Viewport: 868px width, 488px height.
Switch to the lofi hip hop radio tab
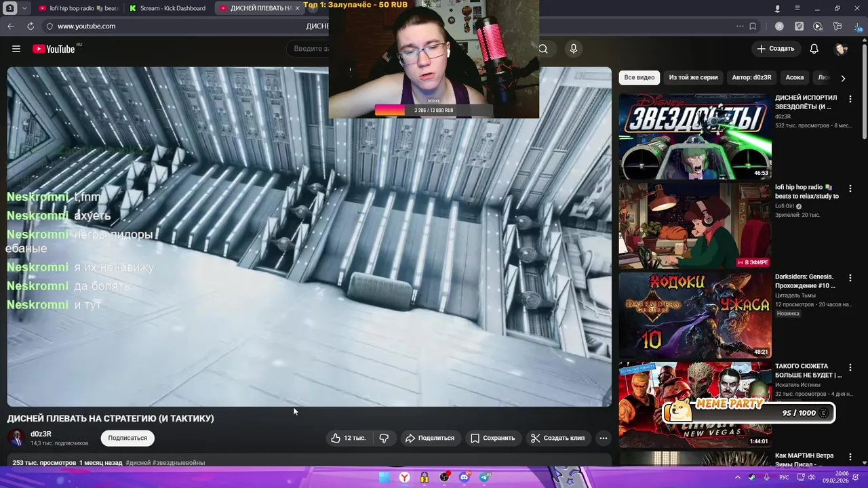78,8
